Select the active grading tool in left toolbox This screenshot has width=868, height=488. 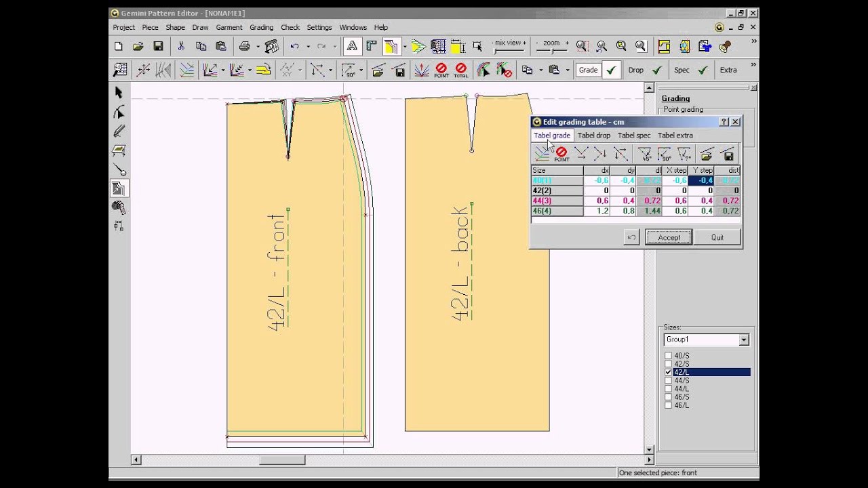point(119,188)
